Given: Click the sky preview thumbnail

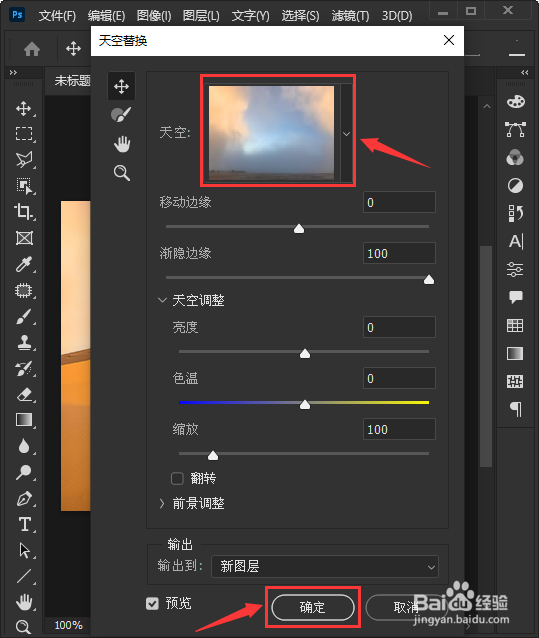Looking at the screenshot, I should [x=271, y=133].
